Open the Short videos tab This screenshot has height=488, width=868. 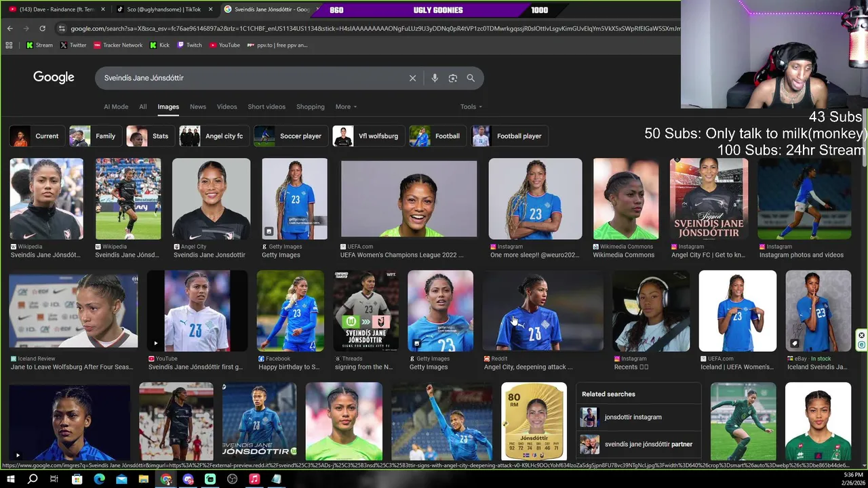pyautogui.click(x=267, y=106)
